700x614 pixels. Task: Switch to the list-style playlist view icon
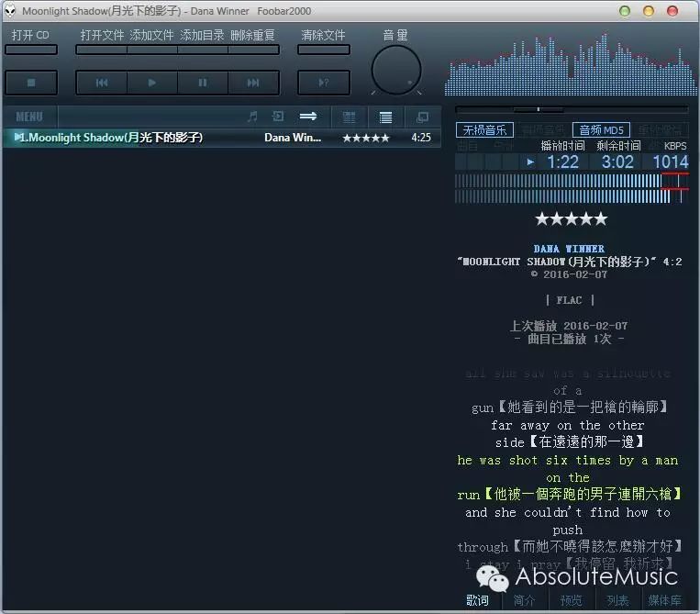pos(385,117)
